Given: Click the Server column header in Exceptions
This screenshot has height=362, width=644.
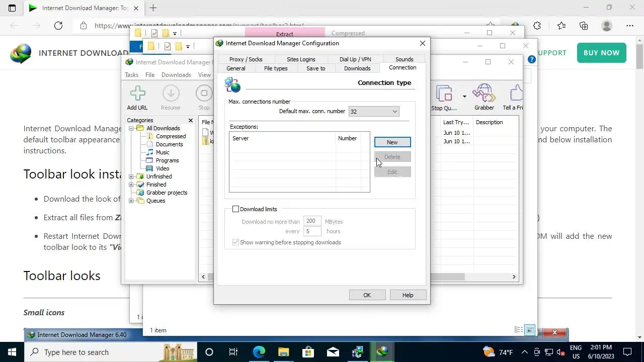Looking at the screenshot, I should 283,138.
